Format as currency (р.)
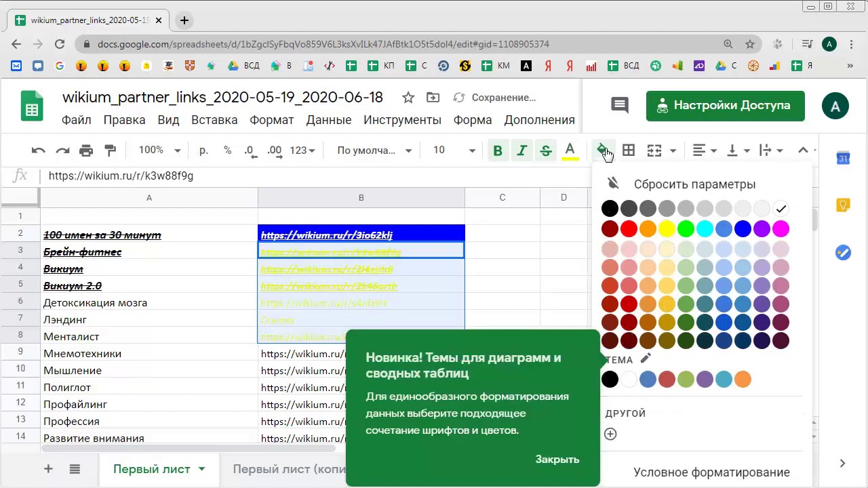The width and height of the screenshot is (868, 488). pos(203,150)
